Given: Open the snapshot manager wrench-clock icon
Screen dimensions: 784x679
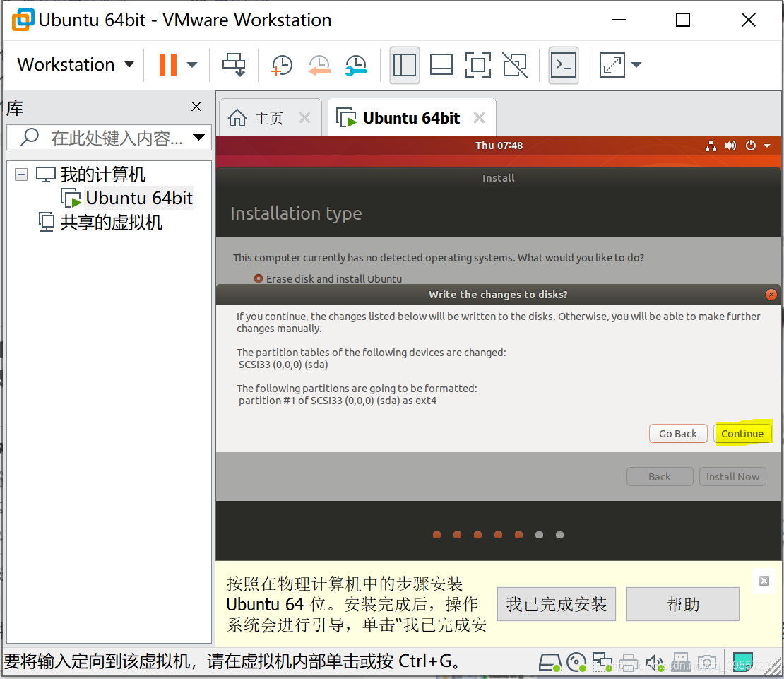Looking at the screenshot, I should tap(356, 66).
